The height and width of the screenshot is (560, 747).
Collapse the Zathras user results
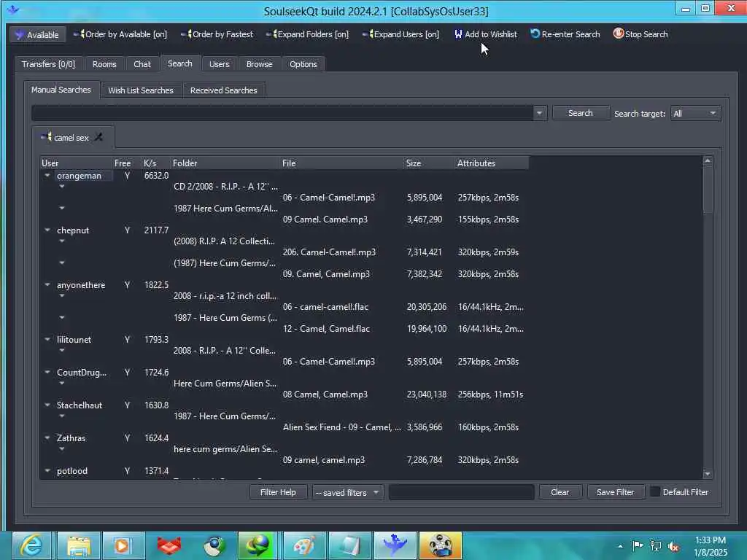click(x=47, y=438)
